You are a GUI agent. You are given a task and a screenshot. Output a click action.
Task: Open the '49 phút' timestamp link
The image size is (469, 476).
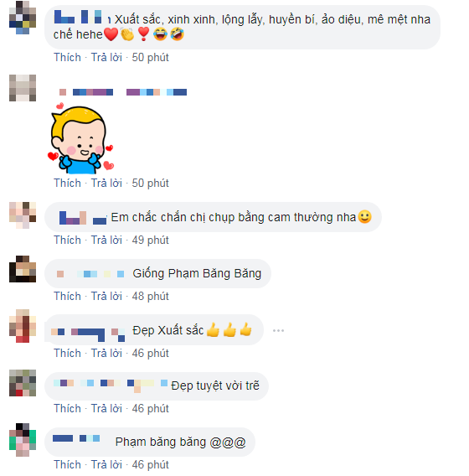(150, 241)
